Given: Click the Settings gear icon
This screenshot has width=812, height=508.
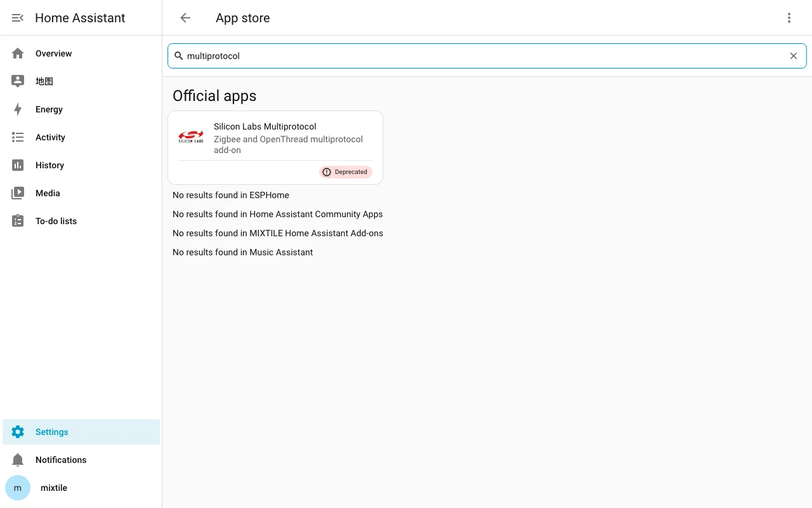Looking at the screenshot, I should pos(18,432).
